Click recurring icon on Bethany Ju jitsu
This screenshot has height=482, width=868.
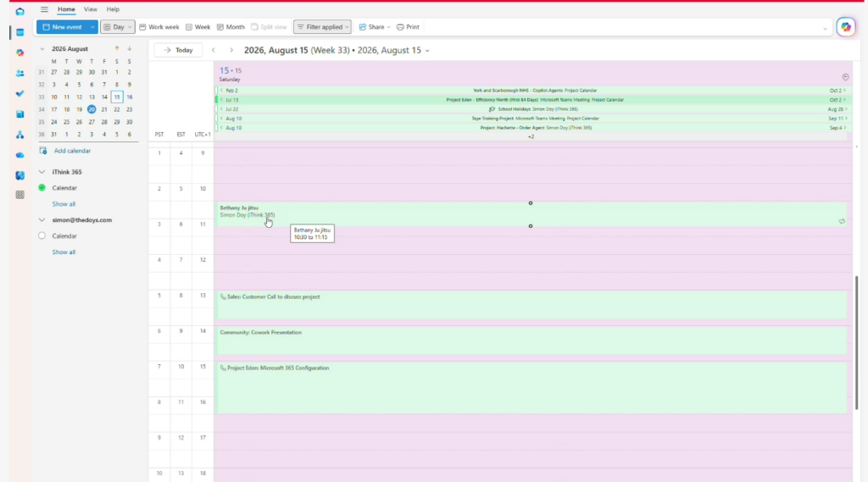[842, 221]
